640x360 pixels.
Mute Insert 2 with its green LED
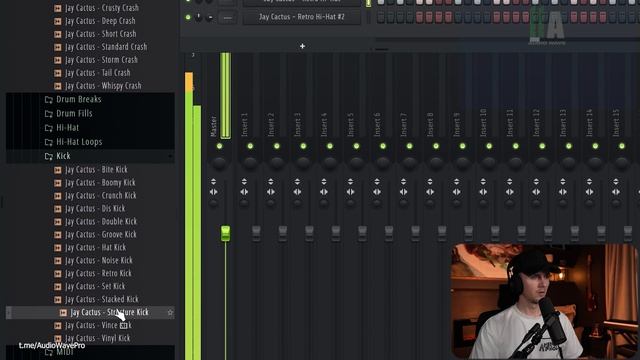click(x=276, y=146)
